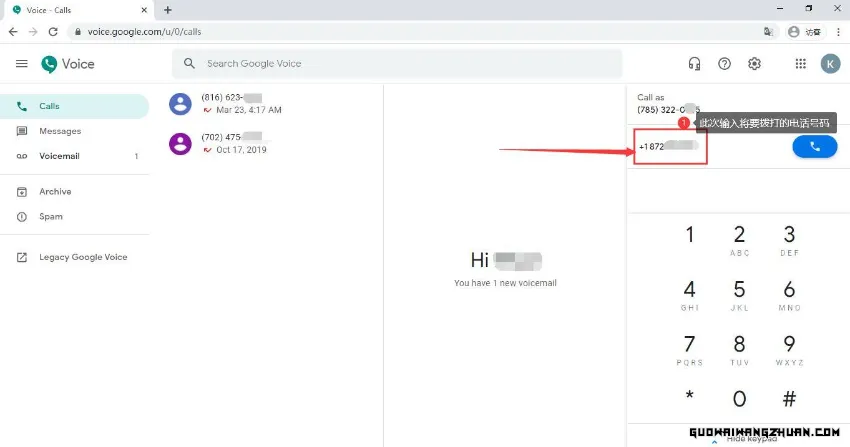Click the Call as number selector

(x=668, y=103)
